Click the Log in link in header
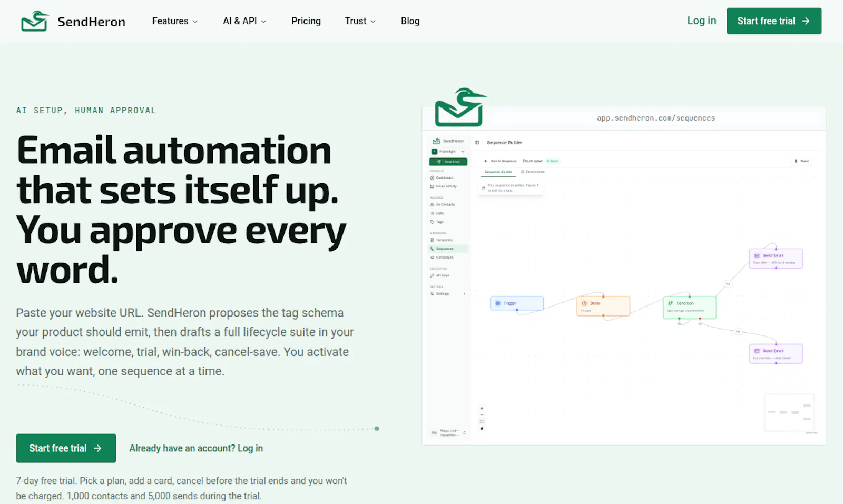Screen dimensions: 843x504 pyautogui.click(x=701, y=21)
